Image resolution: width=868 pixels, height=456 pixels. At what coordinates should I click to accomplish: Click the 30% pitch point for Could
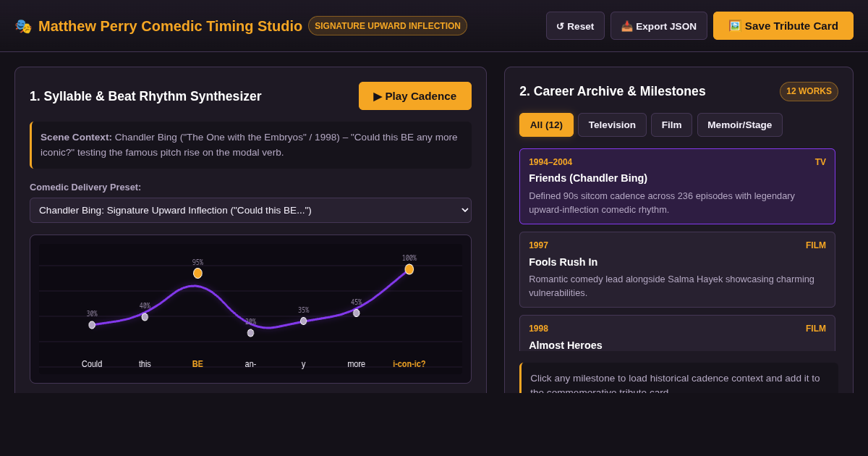coord(92,325)
